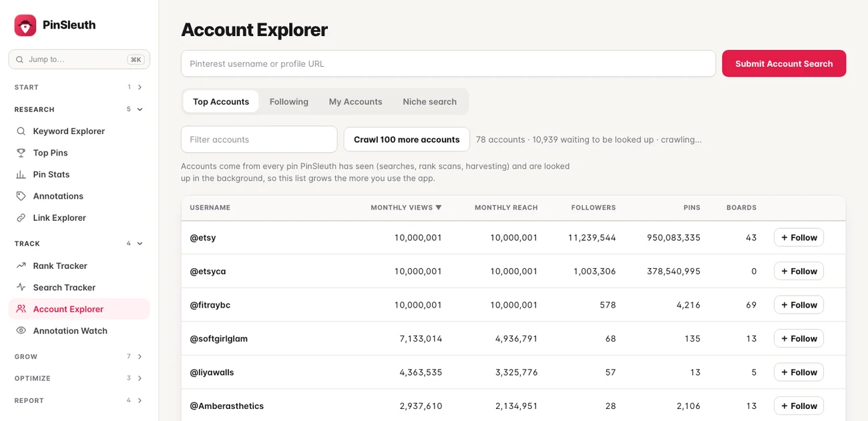
Task: Switch to the Following tab
Action: tap(289, 101)
